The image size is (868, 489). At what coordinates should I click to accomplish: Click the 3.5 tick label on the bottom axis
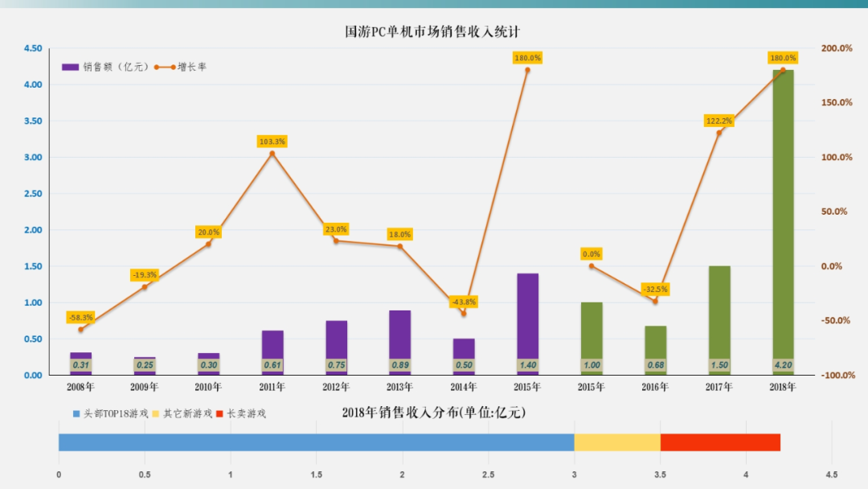pyautogui.click(x=660, y=475)
